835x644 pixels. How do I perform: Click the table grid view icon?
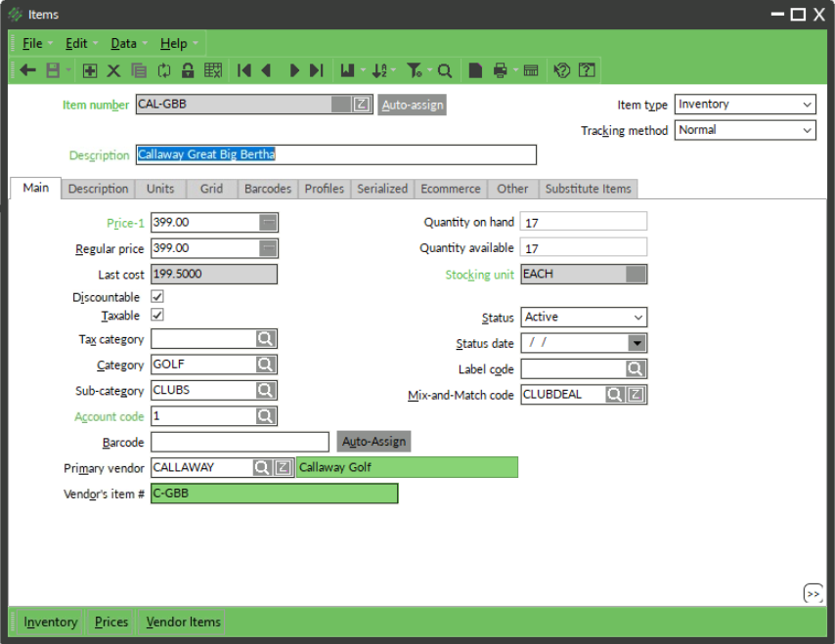[213, 70]
